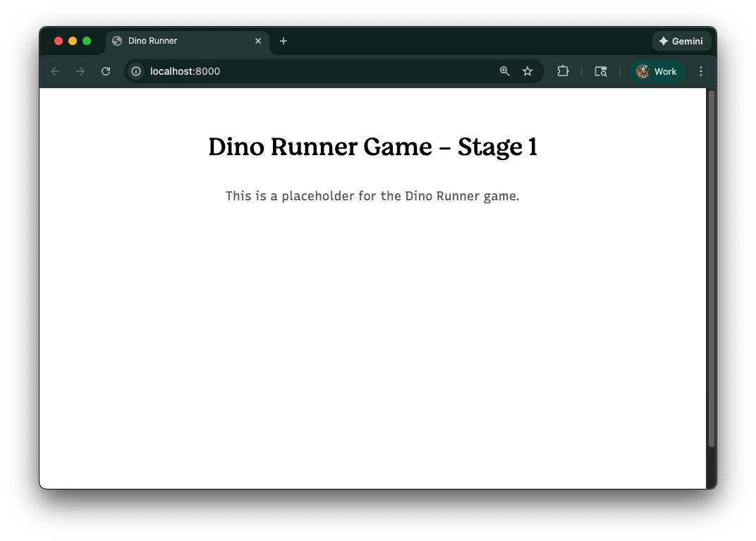The width and height of the screenshot is (756, 541).
Task: Open a new tab with the plus button
Action: point(283,41)
